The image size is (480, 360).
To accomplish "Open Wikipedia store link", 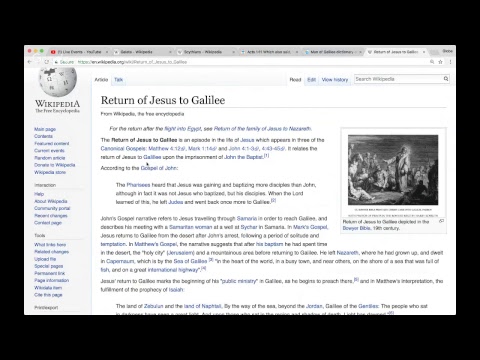I will point(50,172).
